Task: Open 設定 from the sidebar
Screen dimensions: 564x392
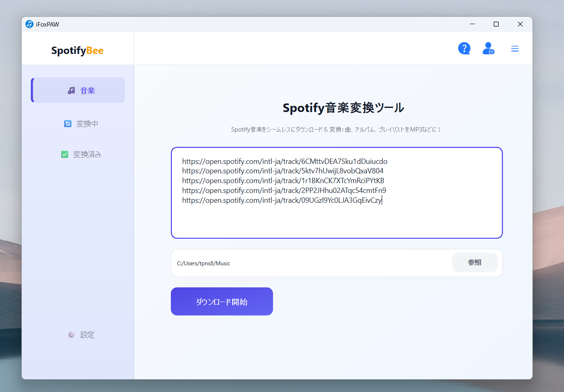Action: point(87,334)
